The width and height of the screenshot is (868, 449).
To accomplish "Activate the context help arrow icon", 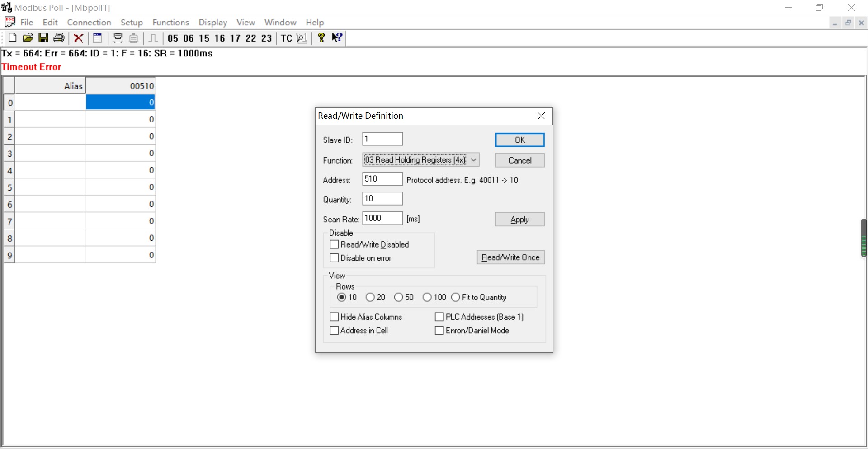I will [337, 38].
